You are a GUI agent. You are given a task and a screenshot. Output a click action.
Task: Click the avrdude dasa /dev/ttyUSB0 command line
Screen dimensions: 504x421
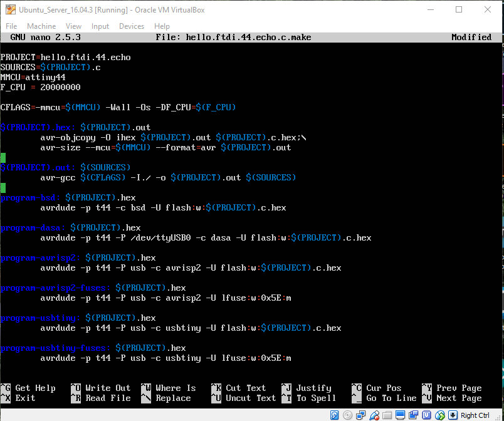click(x=206, y=237)
